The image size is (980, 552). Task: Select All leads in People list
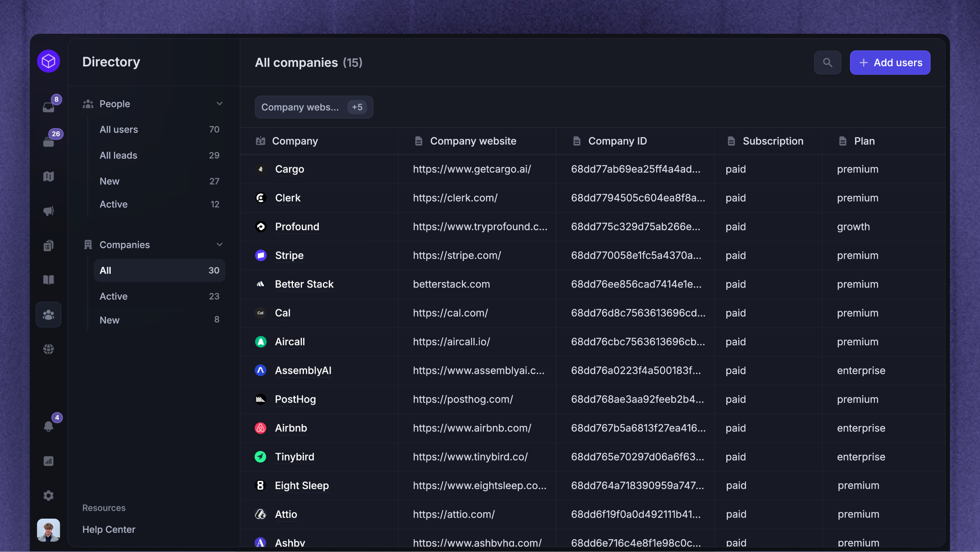(159, 156)
